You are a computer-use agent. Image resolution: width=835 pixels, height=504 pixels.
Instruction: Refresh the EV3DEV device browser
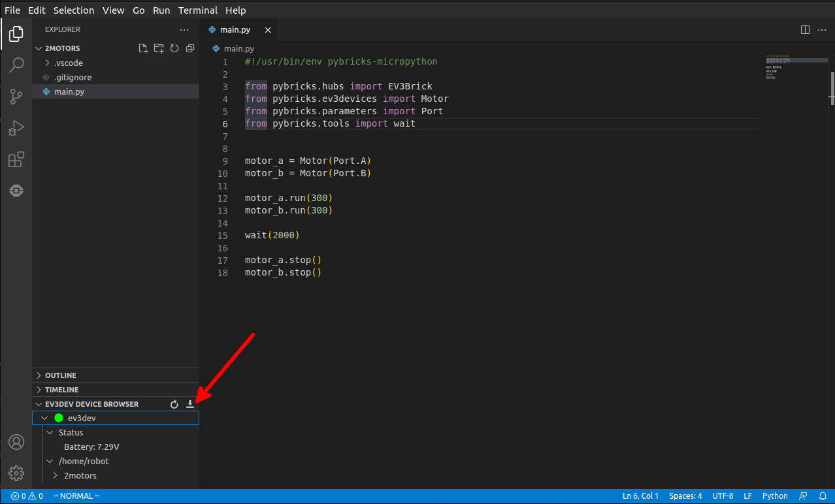tap(174, 404)
